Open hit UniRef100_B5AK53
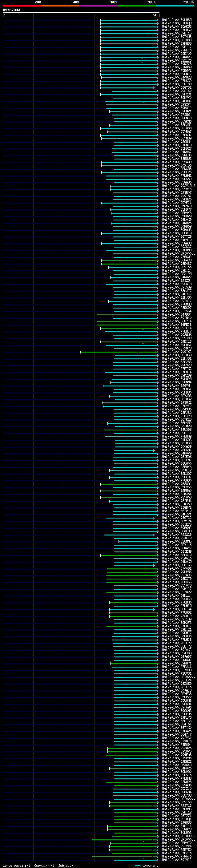The image size is (197, 868). tap(177, 26)
